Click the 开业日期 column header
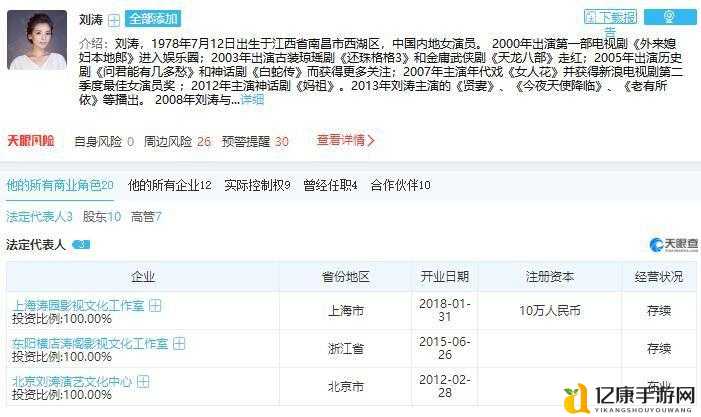This screenshot has height=417, width=701. (444, 277)
